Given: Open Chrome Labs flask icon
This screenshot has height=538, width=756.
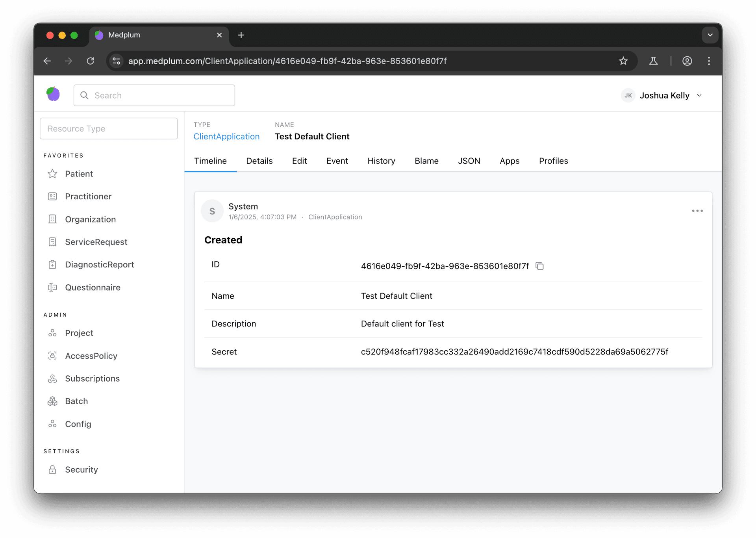Looking at the screenshot, I should point(653,61).
